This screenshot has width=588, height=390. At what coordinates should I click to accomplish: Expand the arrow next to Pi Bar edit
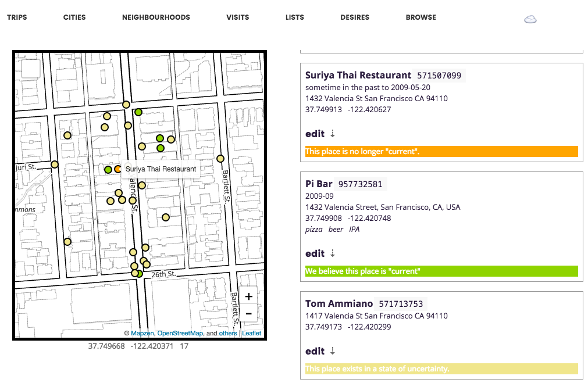[x=333, y=253]
